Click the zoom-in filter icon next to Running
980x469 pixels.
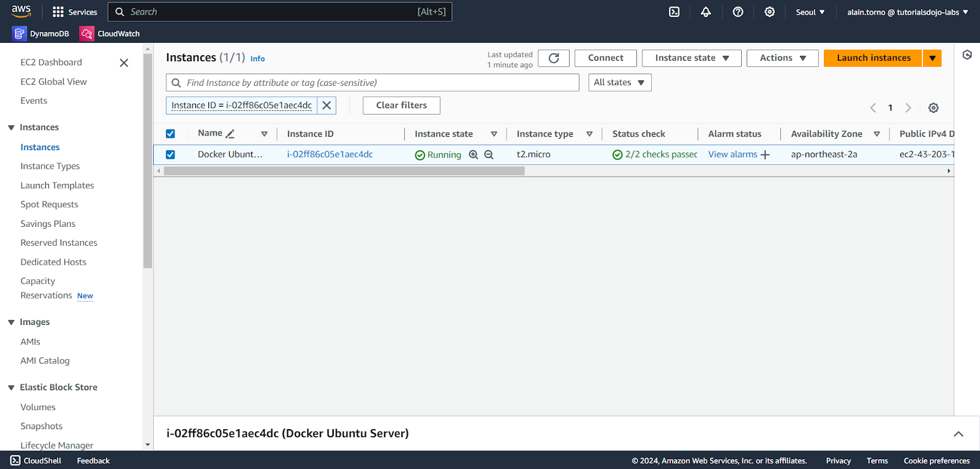pyautogui.click(x=473, y=154)
